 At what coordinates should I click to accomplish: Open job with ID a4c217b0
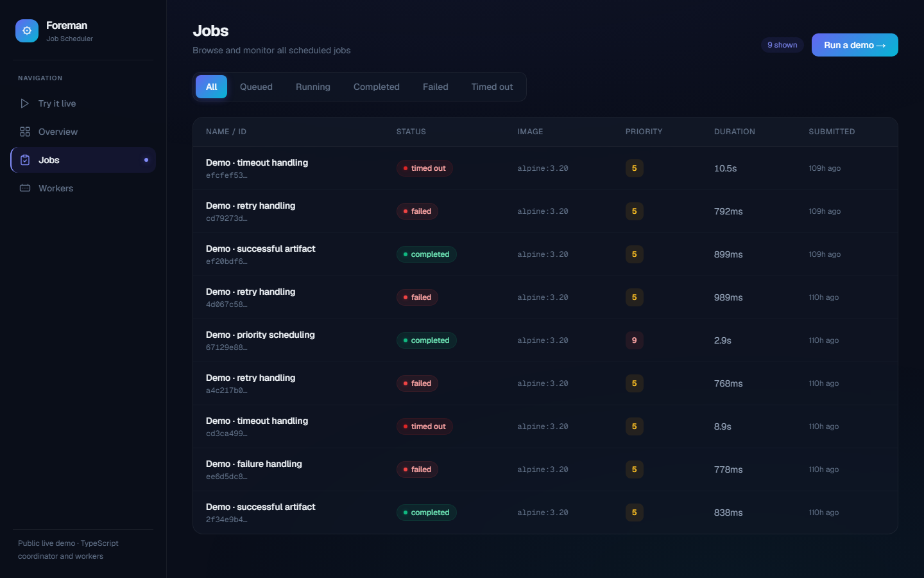[x=545, y=383]
